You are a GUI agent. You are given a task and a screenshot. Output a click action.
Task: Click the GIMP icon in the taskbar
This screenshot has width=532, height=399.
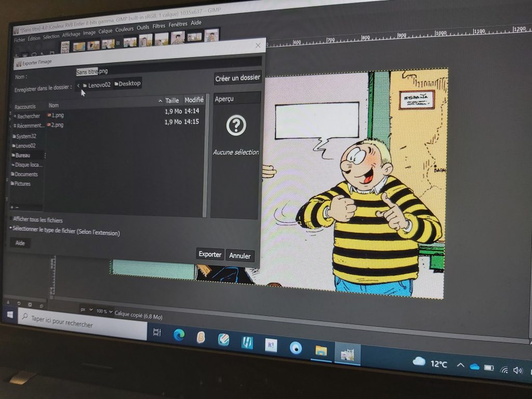click(347, 354)
